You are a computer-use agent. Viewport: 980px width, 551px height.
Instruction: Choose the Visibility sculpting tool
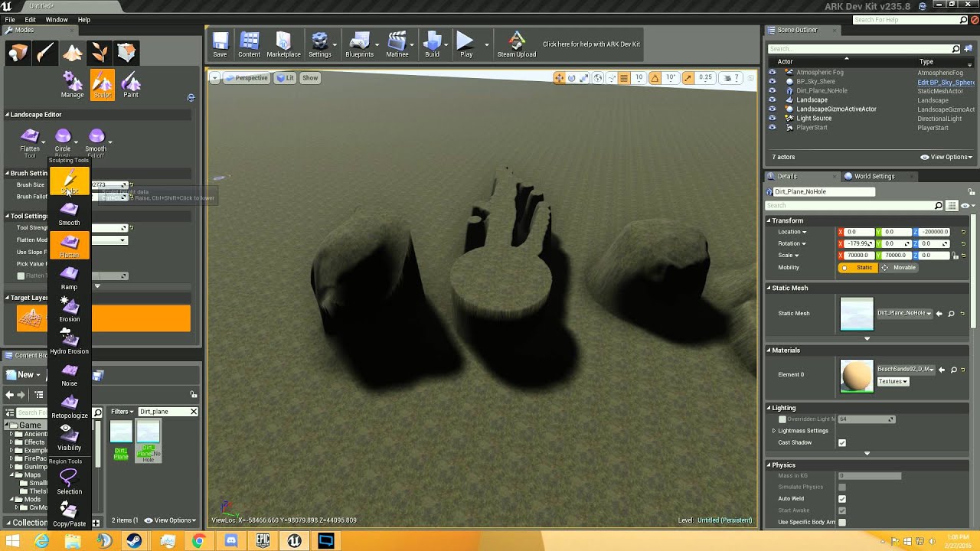pyautogui.click(x=69, y=439)
